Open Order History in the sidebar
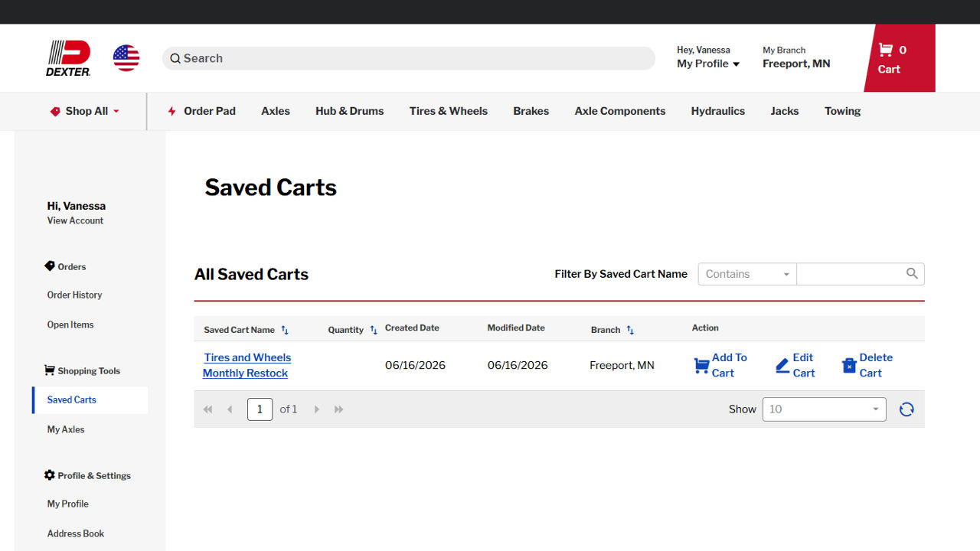This screenshot has width=980, height=551. click(x=74, y=295)
